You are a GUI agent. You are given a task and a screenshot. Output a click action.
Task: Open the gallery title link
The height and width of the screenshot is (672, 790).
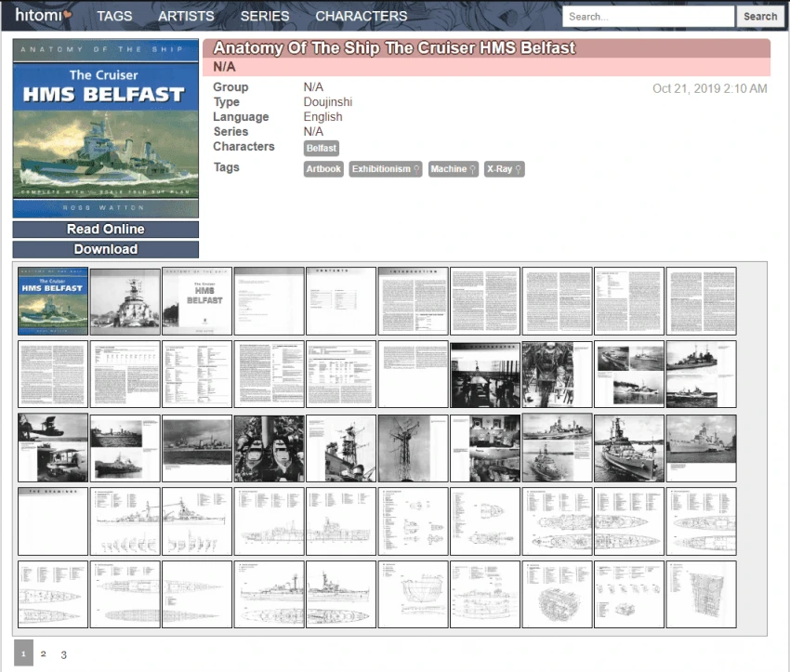[x=394, y=47]
